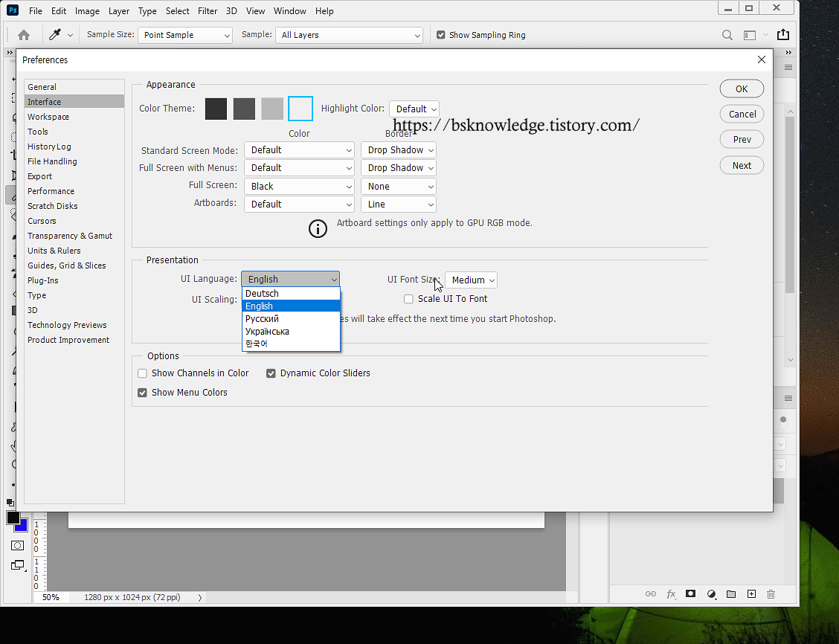The width and height of the screenshot is (839, 644).
Task: Click the Prev button
Action: pyautogui.click(x=742, y=140)
